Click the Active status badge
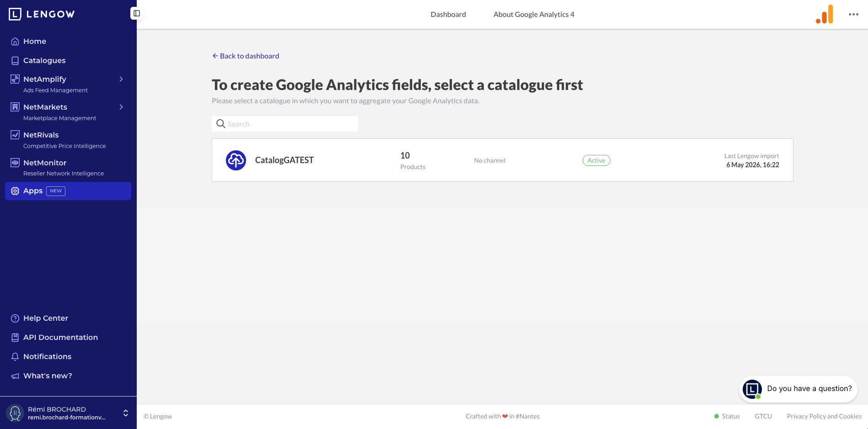The width and height of the screenshot is (868, 429). coord(596,160)
